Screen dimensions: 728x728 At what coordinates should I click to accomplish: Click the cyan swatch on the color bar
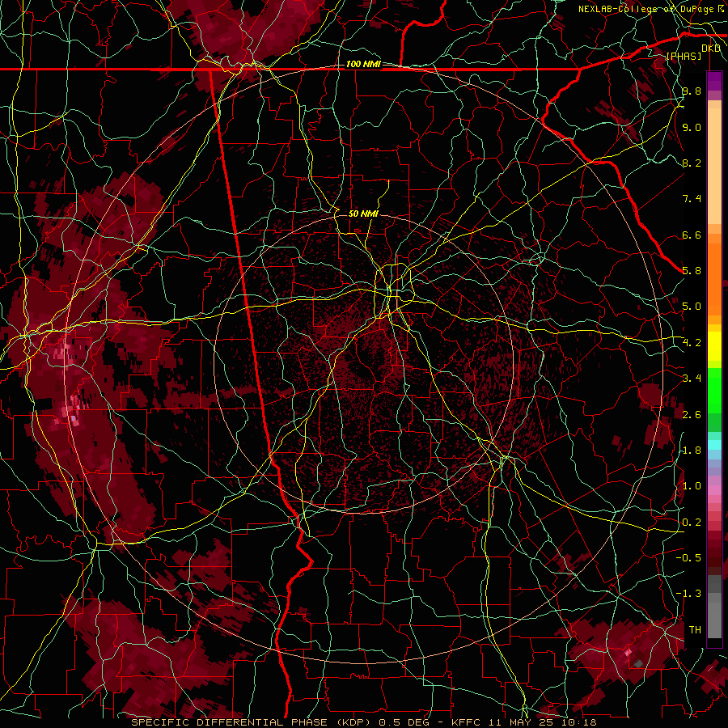[714, 445]
